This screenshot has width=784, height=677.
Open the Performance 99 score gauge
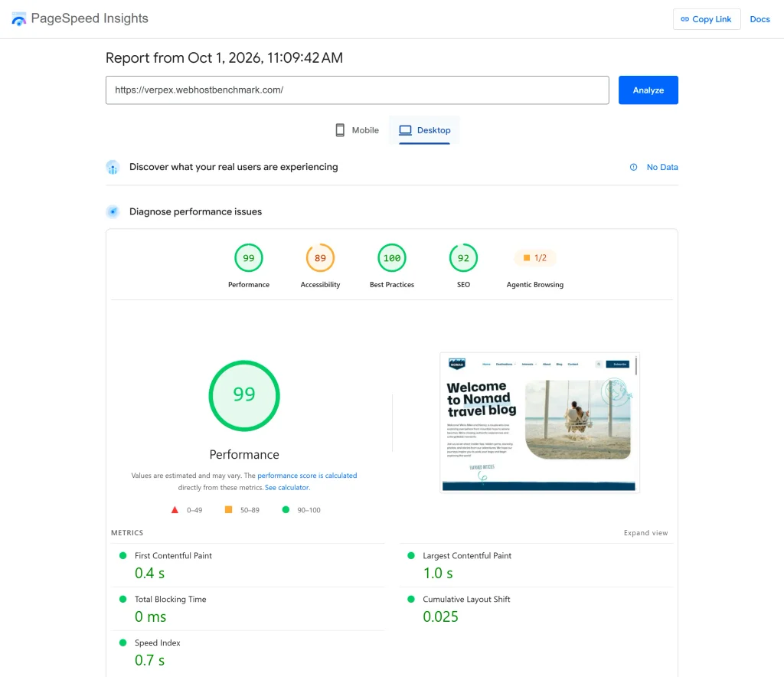249,258
